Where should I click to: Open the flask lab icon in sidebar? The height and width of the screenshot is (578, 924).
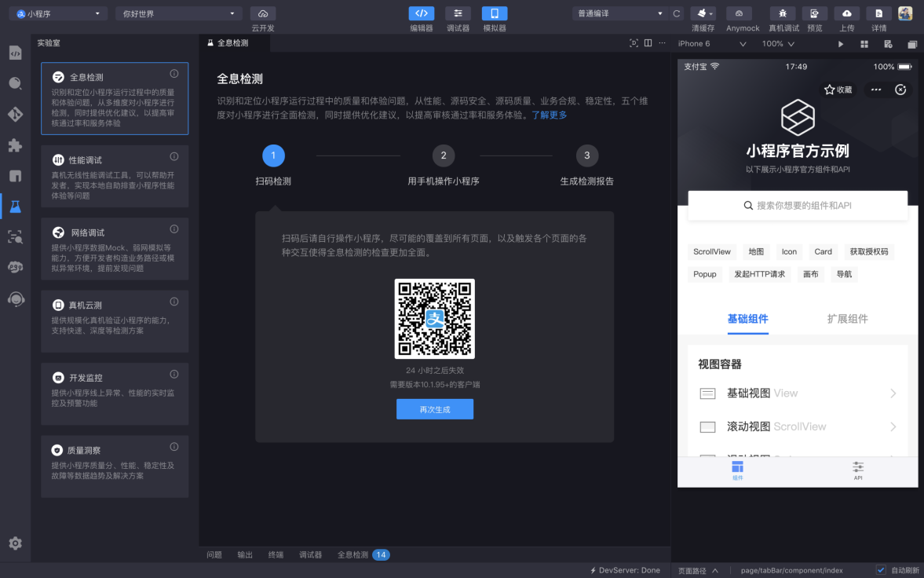[16, 206]
